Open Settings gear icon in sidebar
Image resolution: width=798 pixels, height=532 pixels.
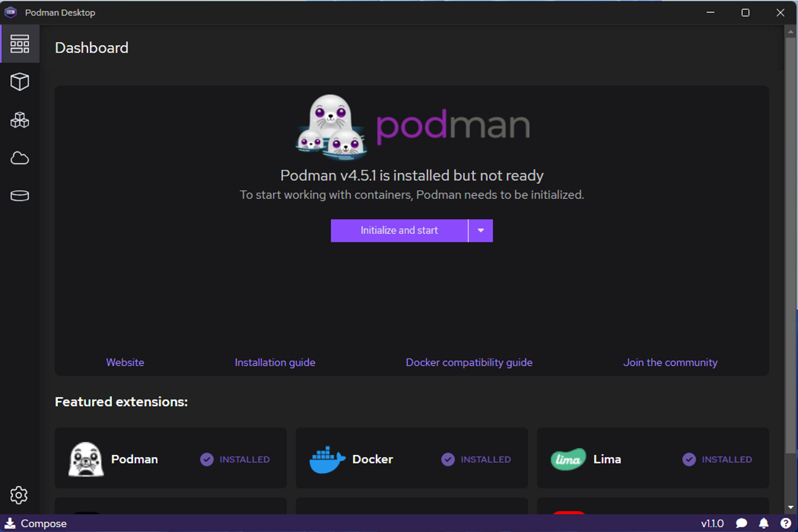pos(19,495)
